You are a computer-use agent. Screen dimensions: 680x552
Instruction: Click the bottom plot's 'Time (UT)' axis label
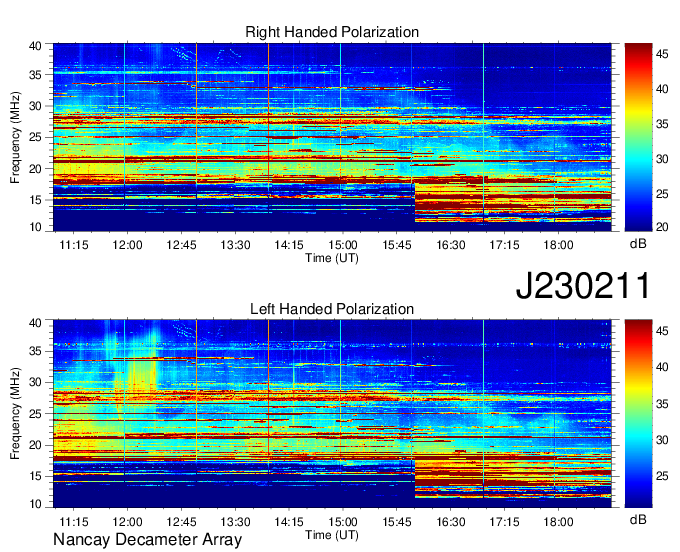(332, 535)
